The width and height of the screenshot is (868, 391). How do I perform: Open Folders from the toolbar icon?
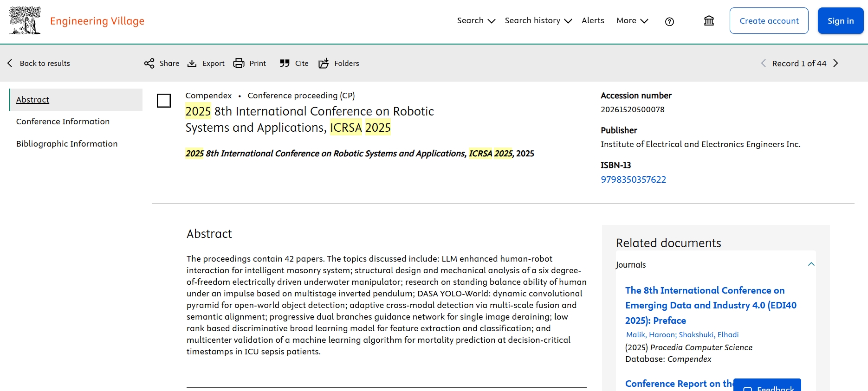point(324,64)
